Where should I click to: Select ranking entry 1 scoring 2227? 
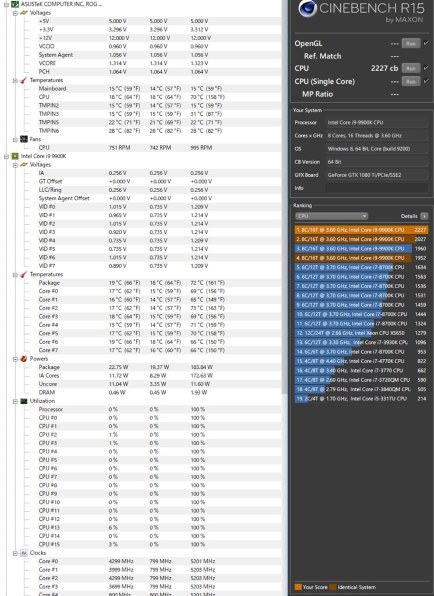click(361, 230)
